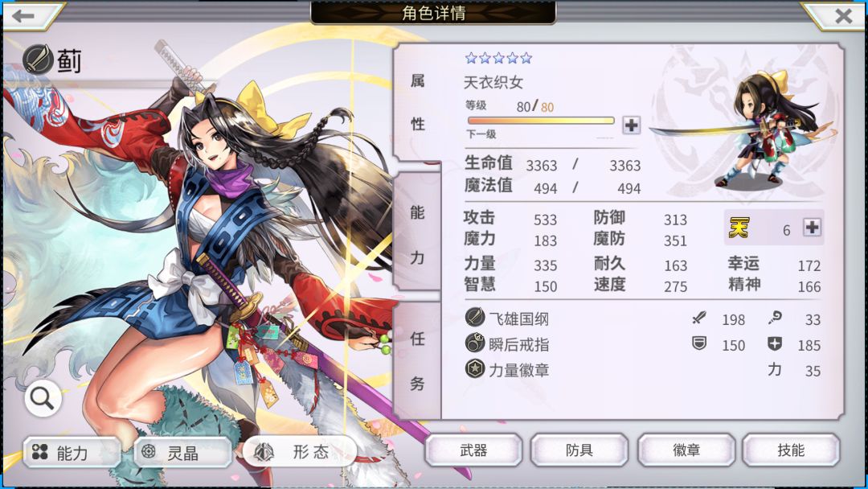Increase the 天 value with the plus
This screenshot has height=489, width=868.
click(812, 228)
